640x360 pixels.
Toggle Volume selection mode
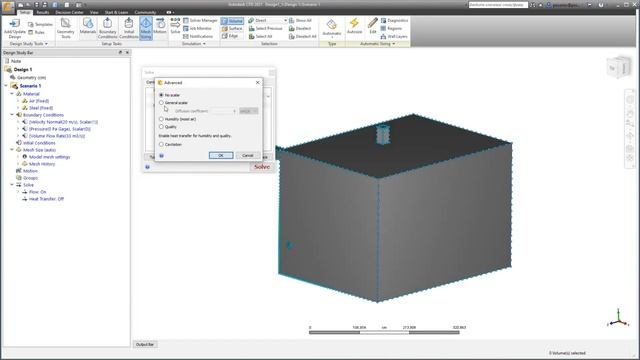point(232,20)
